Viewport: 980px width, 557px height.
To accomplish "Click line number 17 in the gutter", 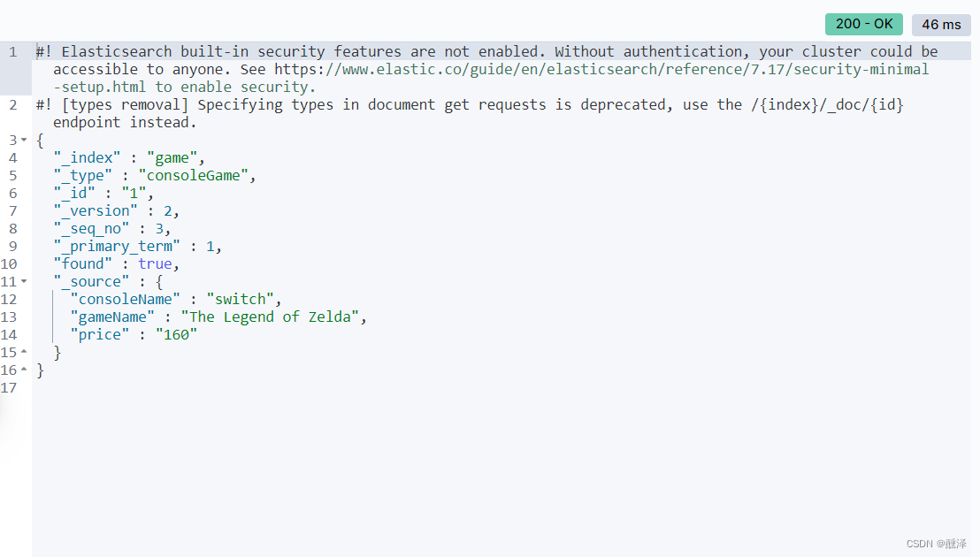I will click(x=9, y=388).
